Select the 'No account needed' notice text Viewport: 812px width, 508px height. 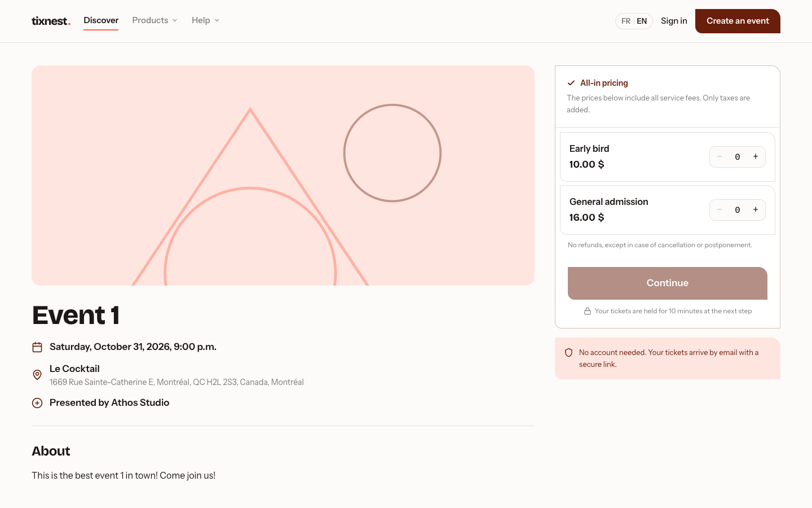click(669, 358)
